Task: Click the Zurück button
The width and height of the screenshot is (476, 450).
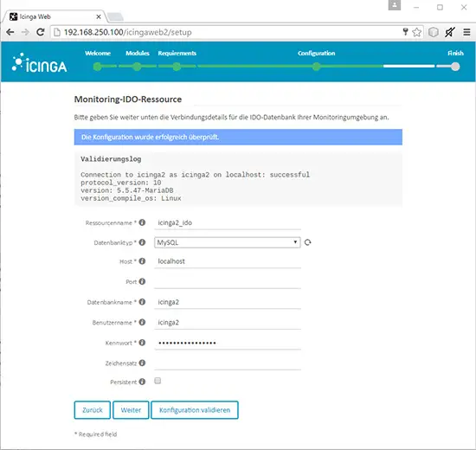Action: pyautogui.click(x=93, y=410)
